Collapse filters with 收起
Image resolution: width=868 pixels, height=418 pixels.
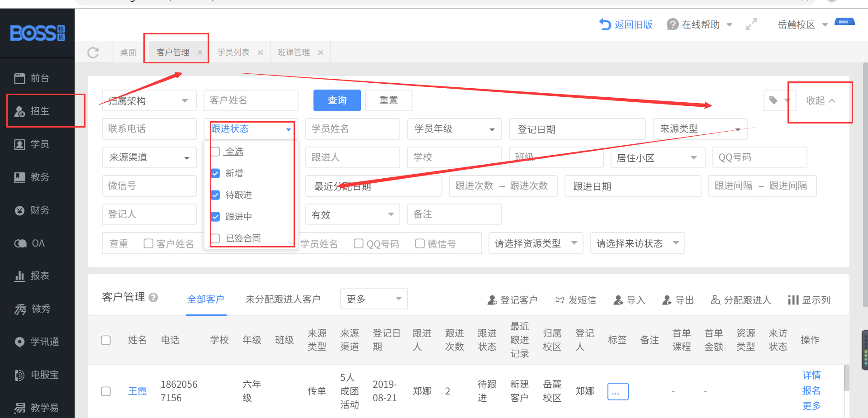(x=821, y=100)
